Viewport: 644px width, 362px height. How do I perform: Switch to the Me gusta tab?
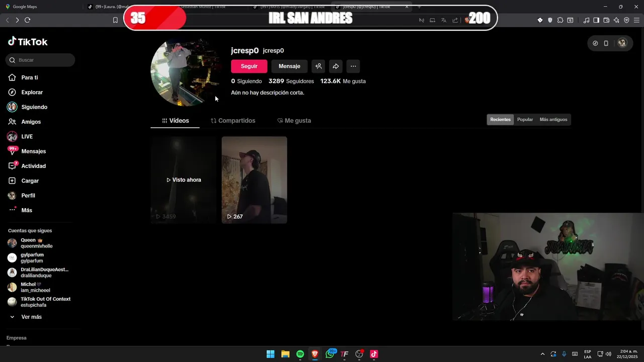[294, 121]
